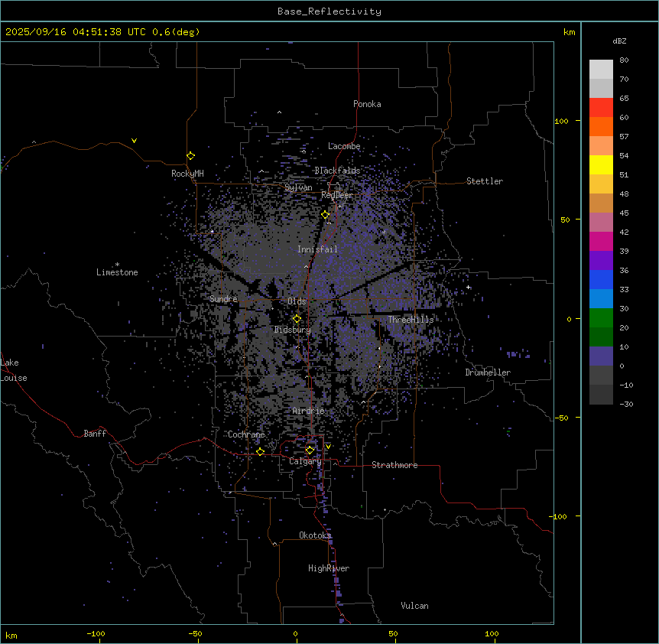Click the RockyMH label
The width and height of the screenshot is (659, 644).
pyautogui.click(x=187, y=173)
